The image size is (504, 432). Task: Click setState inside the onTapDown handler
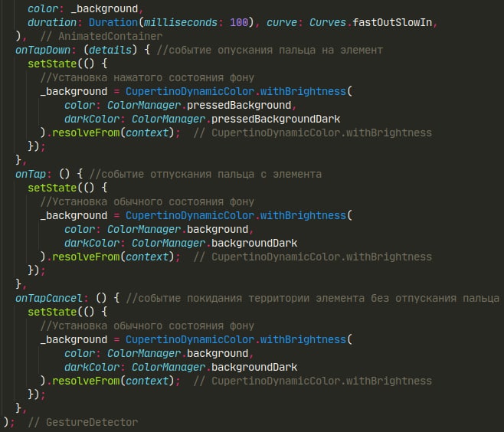[x=52, y=64]
